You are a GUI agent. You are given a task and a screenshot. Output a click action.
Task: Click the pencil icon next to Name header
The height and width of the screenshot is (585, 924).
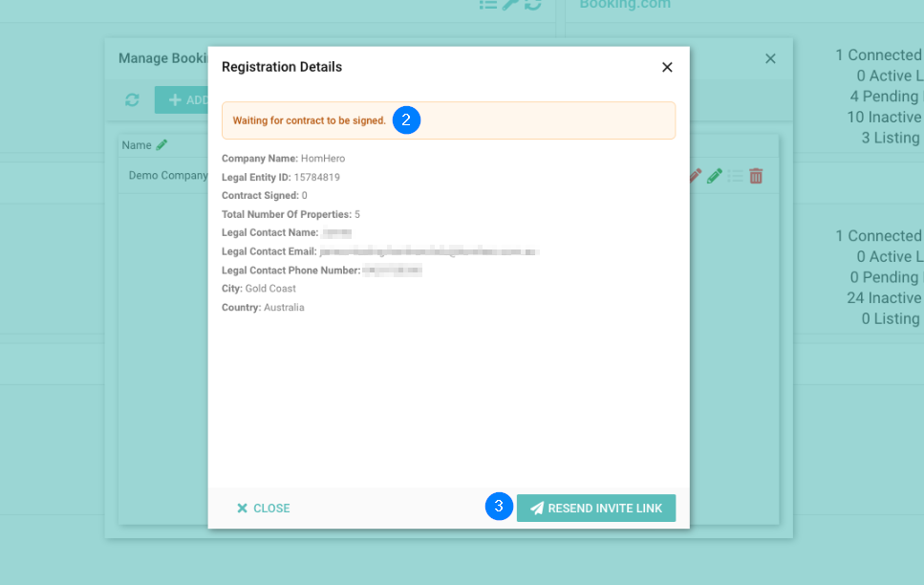161,145
